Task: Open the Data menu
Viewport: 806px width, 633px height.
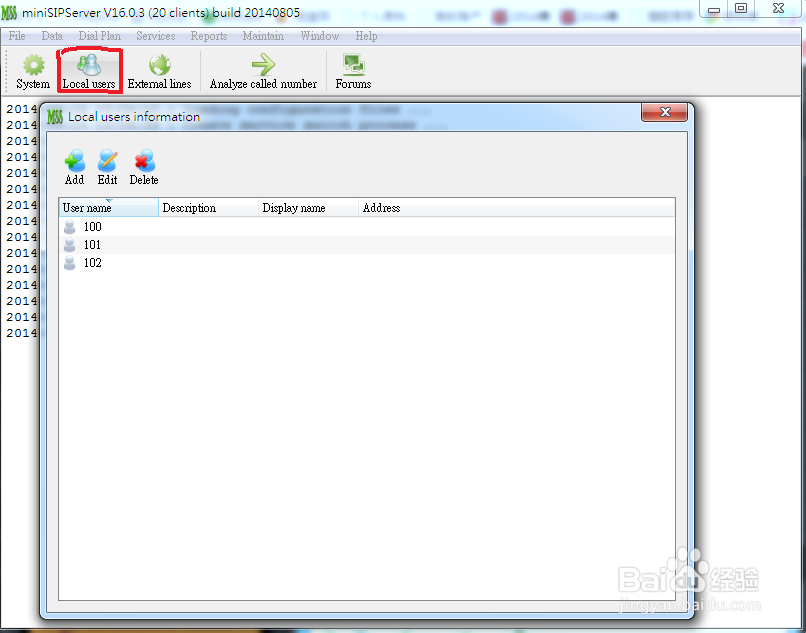Action: 52,36
